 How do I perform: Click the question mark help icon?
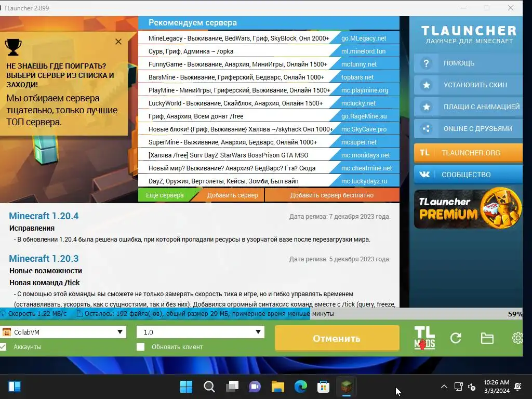point(426,63)
